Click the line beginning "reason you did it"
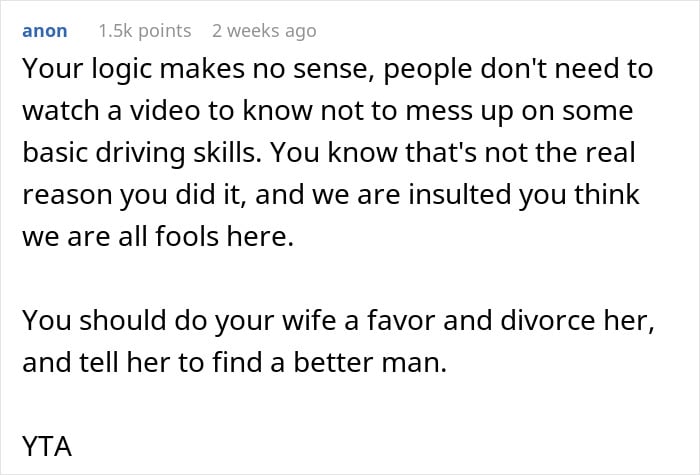This screenshot has height=475, width=700. 331,195
